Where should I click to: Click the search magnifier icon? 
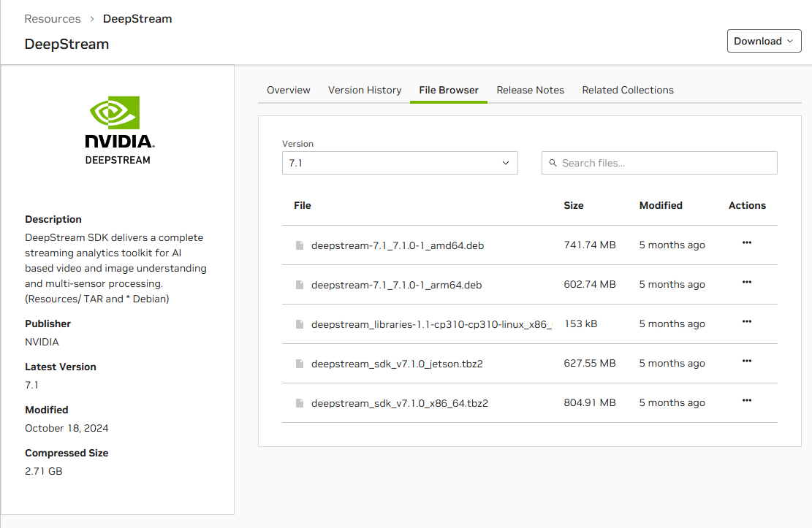click(x=553, y=163)
